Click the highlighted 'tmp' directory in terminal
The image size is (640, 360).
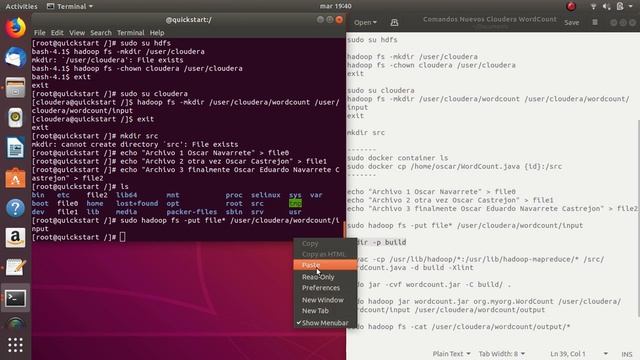pyautogui.click(x=295, y=203)
